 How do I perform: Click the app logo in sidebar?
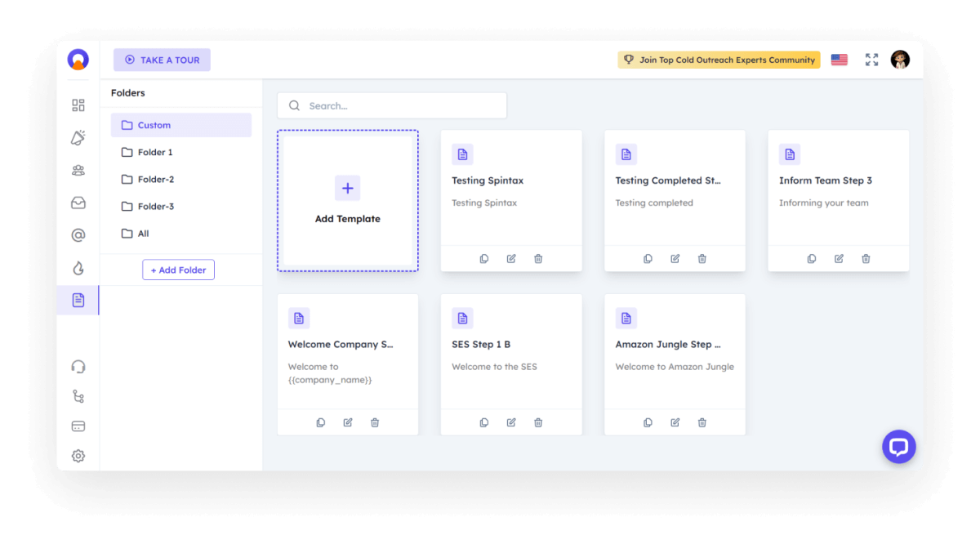click(78, 60)
